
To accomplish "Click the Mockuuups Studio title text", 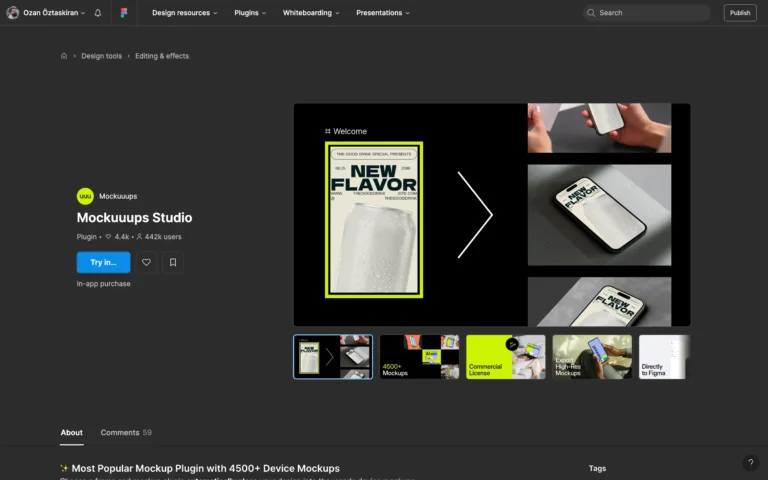I will (134, 217).
